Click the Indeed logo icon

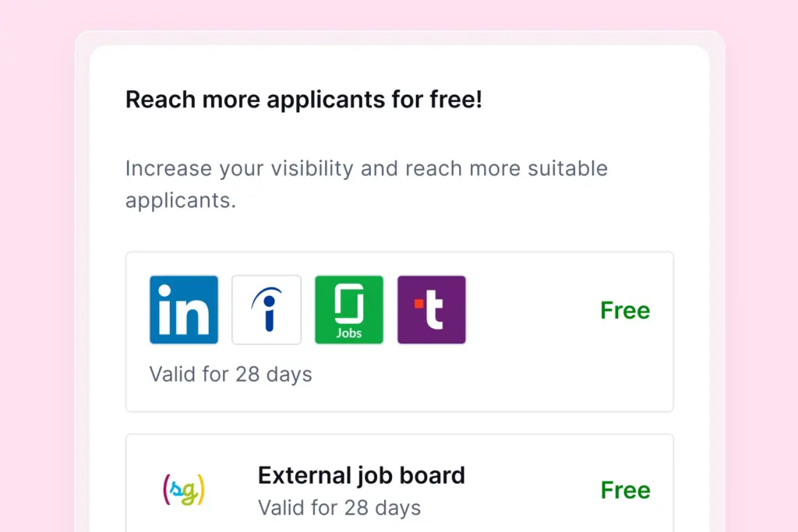[267, 309]
